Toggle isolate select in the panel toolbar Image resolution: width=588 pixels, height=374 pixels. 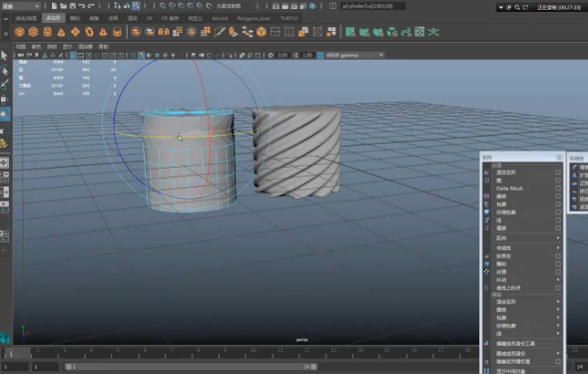(230, 55)
